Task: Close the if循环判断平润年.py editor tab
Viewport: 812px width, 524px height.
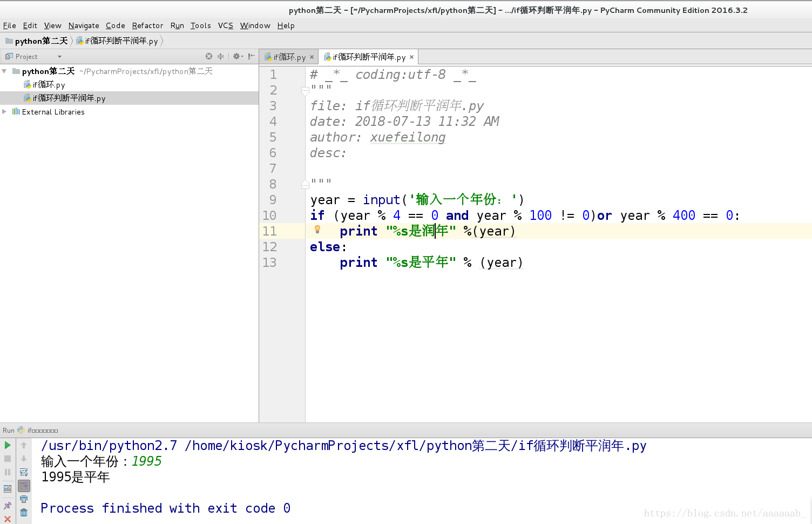Action: pyautogui.click(x=411, y=57)
